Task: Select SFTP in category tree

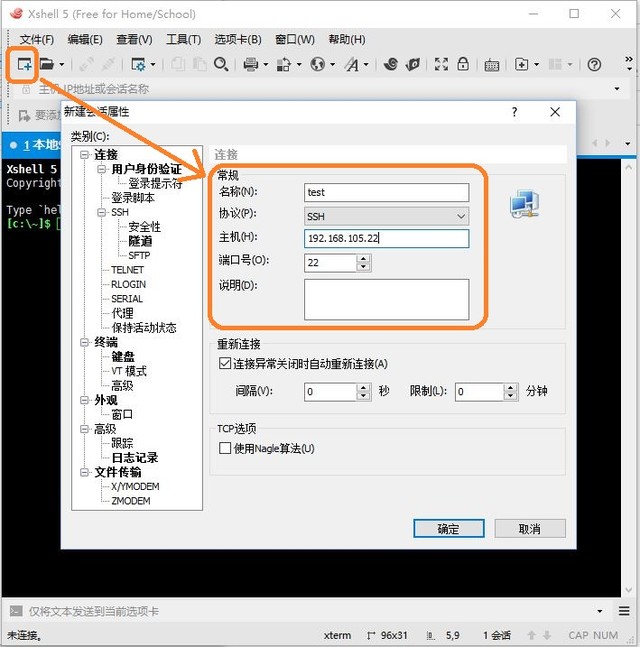Action: 139,255
